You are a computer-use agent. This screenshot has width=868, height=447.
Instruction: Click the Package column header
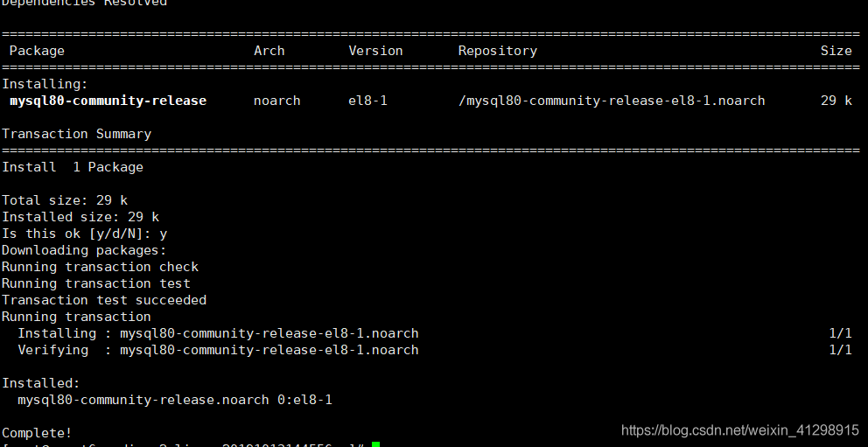(37, 51)
